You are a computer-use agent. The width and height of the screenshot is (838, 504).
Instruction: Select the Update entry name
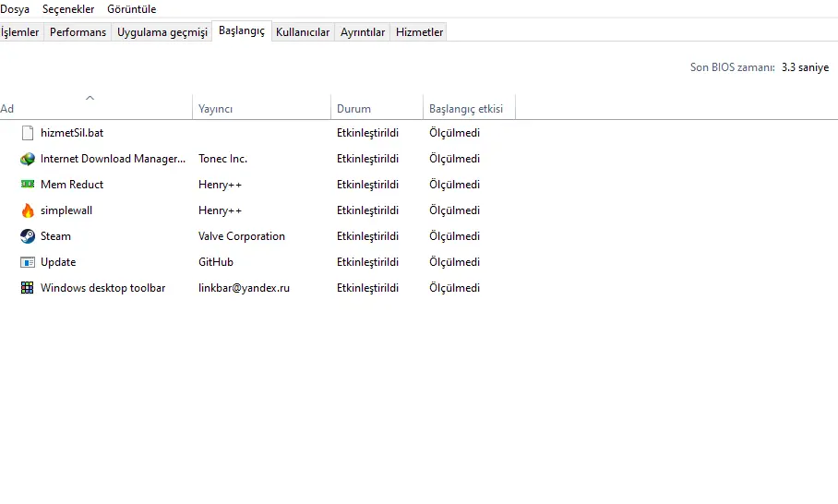click(x=58, y=262)
